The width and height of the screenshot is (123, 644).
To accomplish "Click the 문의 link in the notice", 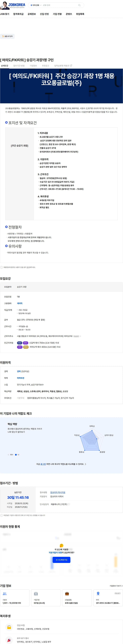I will click(x=28, y=267).
